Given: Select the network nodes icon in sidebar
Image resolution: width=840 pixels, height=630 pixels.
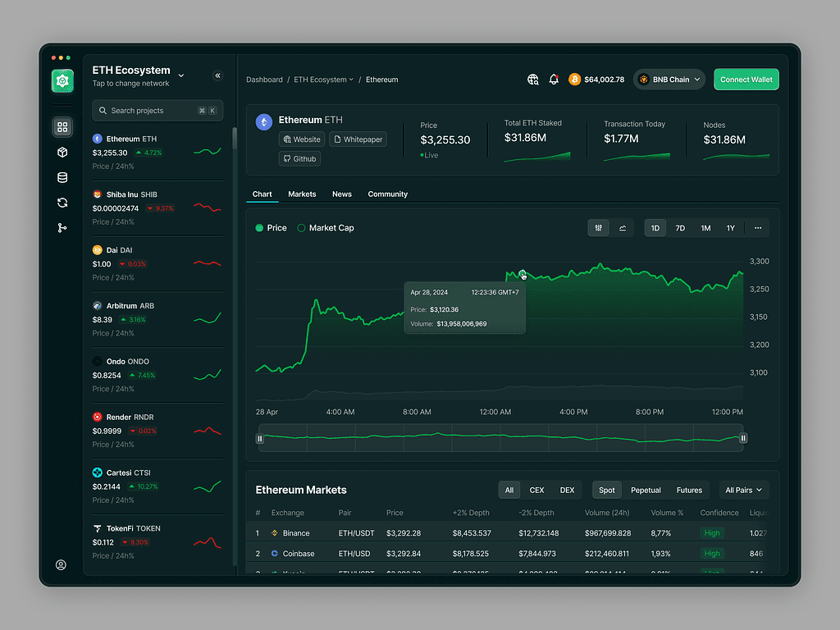Looking at the screenshot, I should [62, 228].
